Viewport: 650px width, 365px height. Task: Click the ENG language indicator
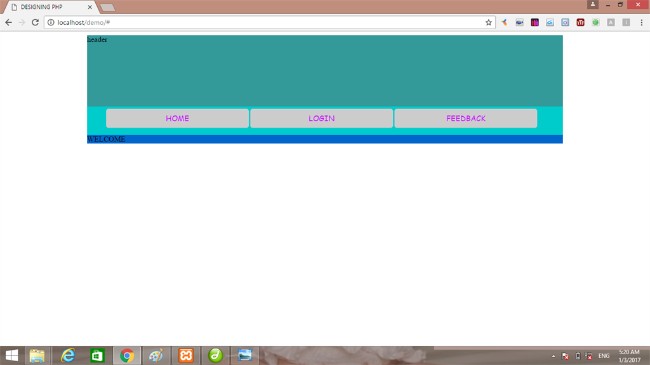(604, 356)
